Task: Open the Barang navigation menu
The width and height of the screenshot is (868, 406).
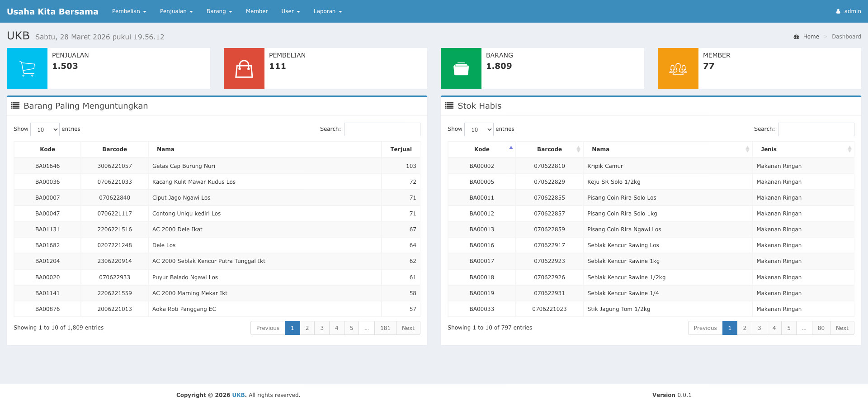Action: click(219, 11)
